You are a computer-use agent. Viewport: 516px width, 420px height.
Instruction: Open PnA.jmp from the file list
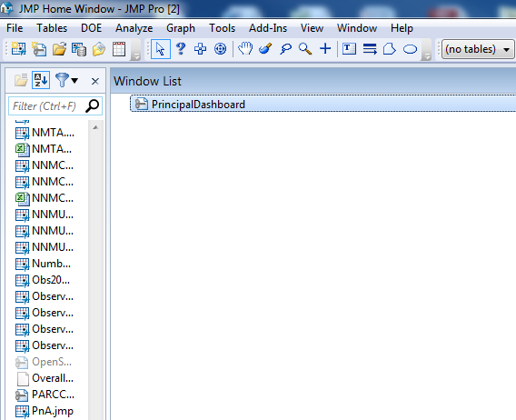[45, 411]
